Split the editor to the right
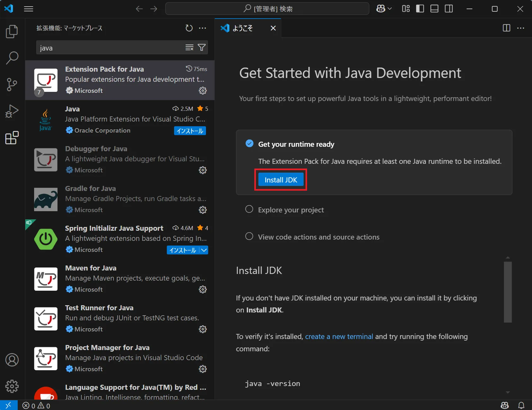The image size is (532, 410). click(x=506, y=28)
